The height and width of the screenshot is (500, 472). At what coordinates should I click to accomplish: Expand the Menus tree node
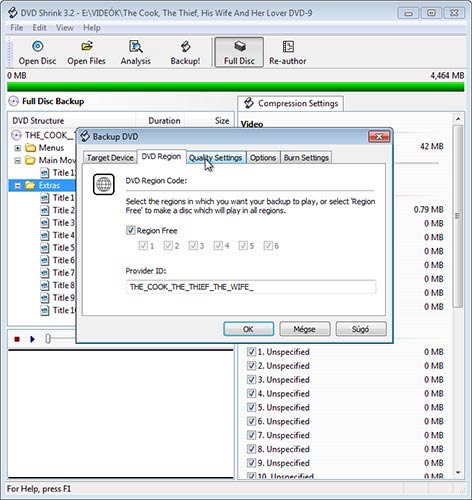click(18, 148)
